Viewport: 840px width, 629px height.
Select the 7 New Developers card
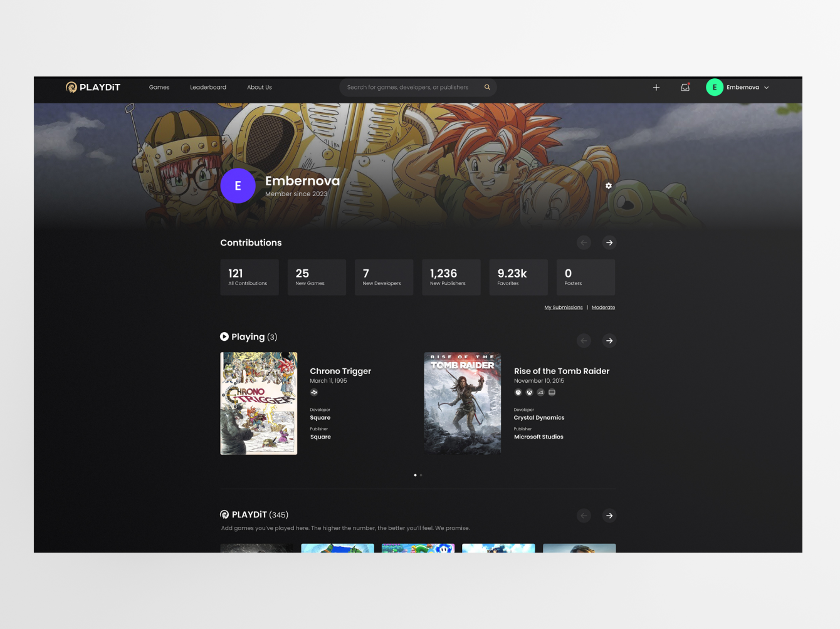(384, 277)
